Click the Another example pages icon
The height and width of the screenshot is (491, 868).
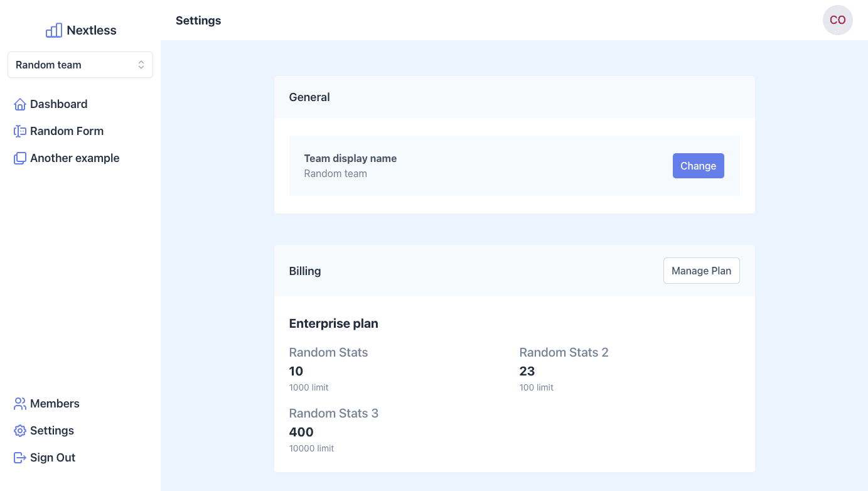(x=19, y=158)
